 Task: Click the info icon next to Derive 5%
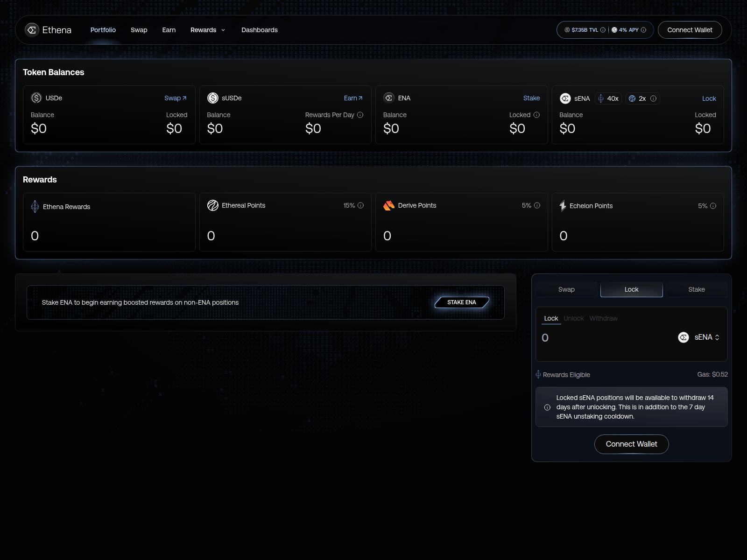(x=537, y=205)
